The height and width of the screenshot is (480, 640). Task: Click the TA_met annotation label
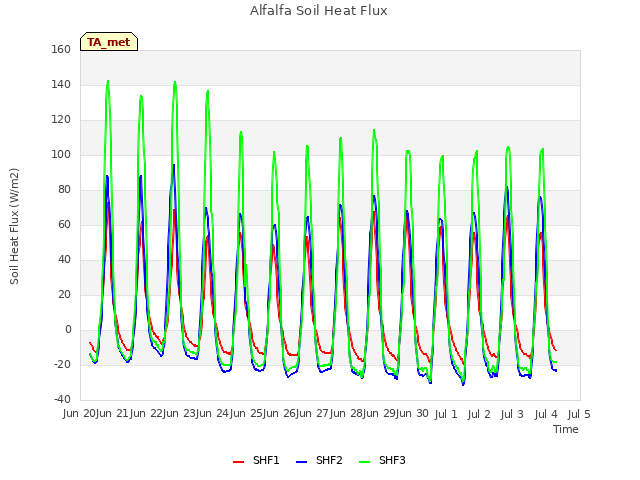point(109,42)
